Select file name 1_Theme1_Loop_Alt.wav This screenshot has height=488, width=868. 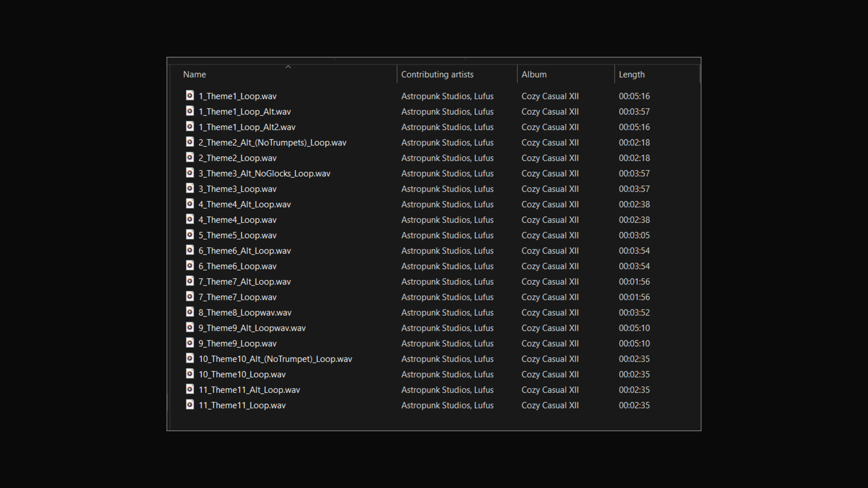[245, 112]
